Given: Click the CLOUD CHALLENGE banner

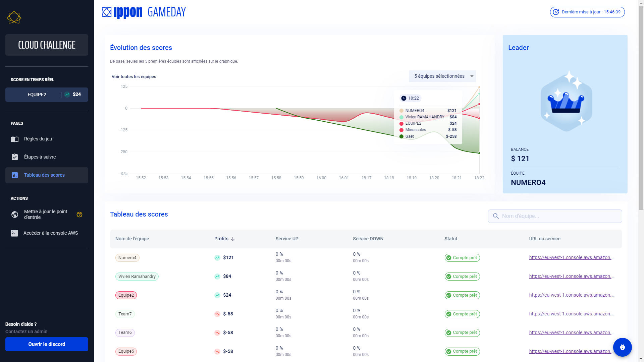Looking at the screenshot, I should pyautogui.click(x=47, y=45).
